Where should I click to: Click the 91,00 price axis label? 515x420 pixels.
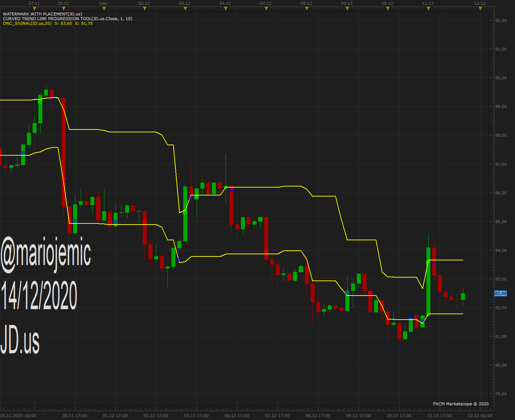point(501,49)
